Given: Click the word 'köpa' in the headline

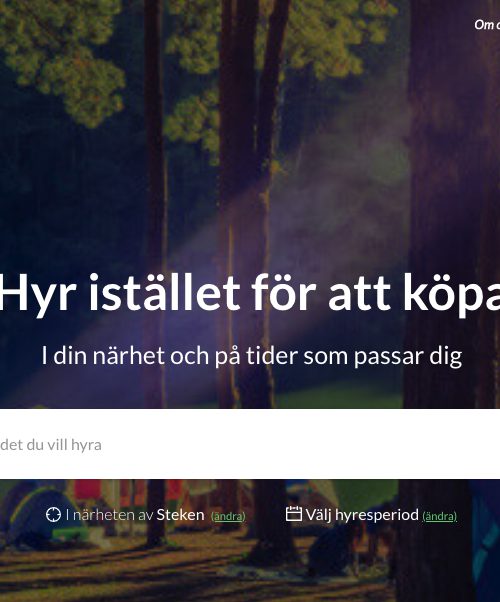Looking at the screenshot, I should (452, 294).
